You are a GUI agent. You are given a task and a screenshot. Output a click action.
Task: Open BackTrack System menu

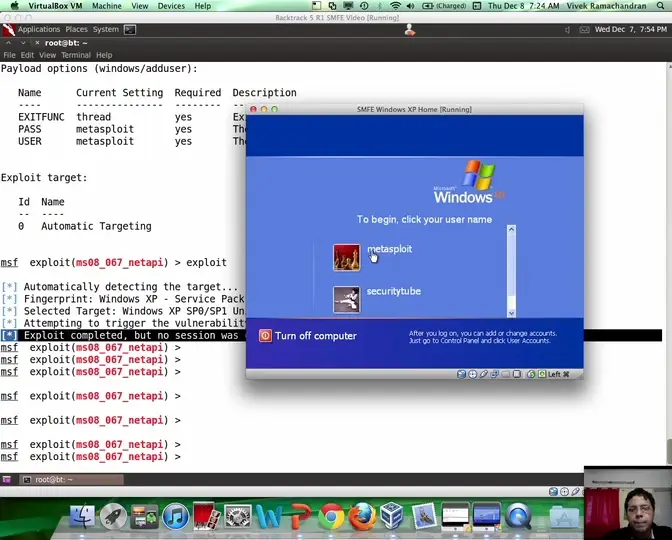tap(105, 29)
